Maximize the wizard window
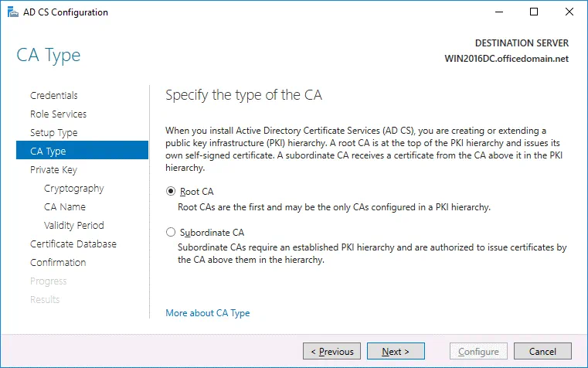The image size is (588, 368). 535,12
